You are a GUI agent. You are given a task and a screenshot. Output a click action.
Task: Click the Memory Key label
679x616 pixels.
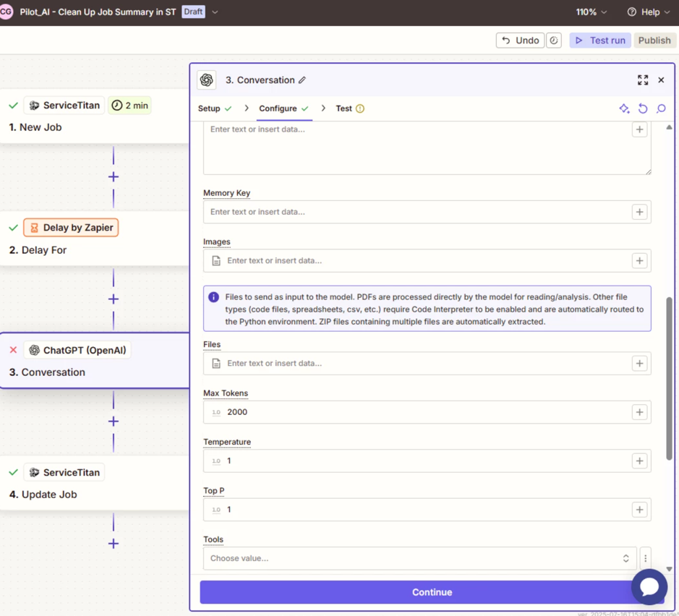[227, 192]
